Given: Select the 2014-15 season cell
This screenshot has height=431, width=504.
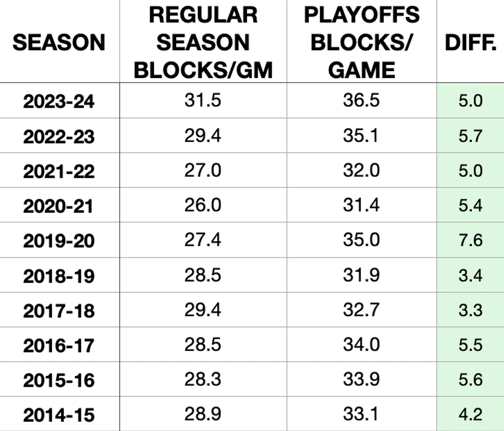Looking at the screenshot, I should [x=59, y=414].
